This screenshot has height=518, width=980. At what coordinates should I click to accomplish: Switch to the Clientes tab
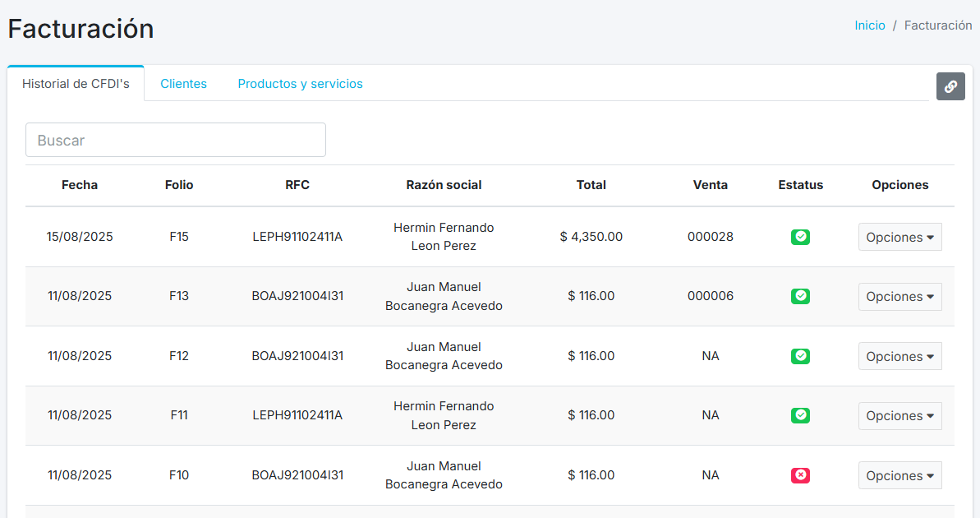point(183,84)
